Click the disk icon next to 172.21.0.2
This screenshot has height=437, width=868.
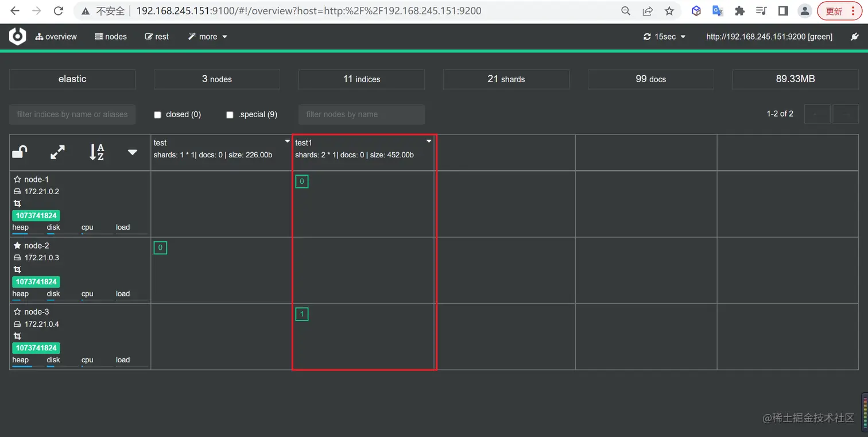(17, 191)
